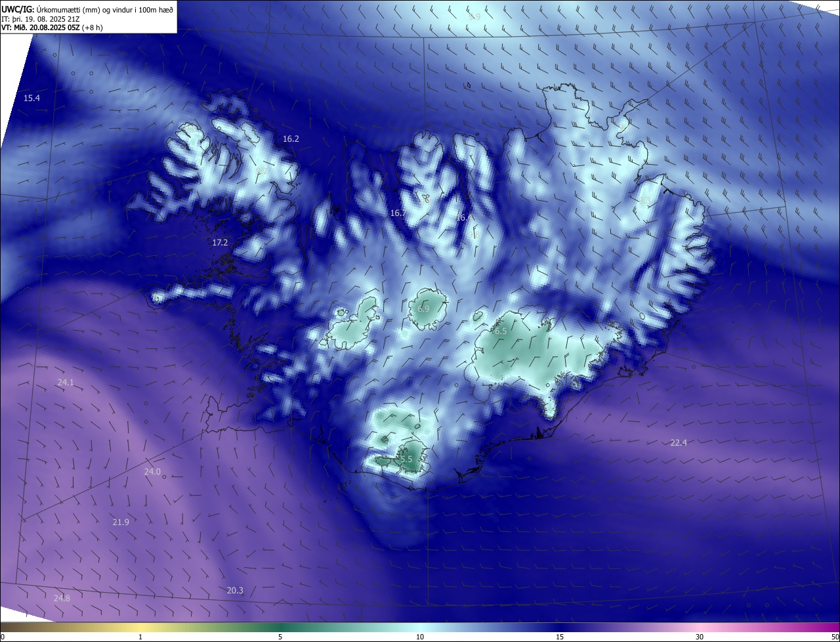Click the 15 tick on the color scale
The image size is (840, 642).
560,637
